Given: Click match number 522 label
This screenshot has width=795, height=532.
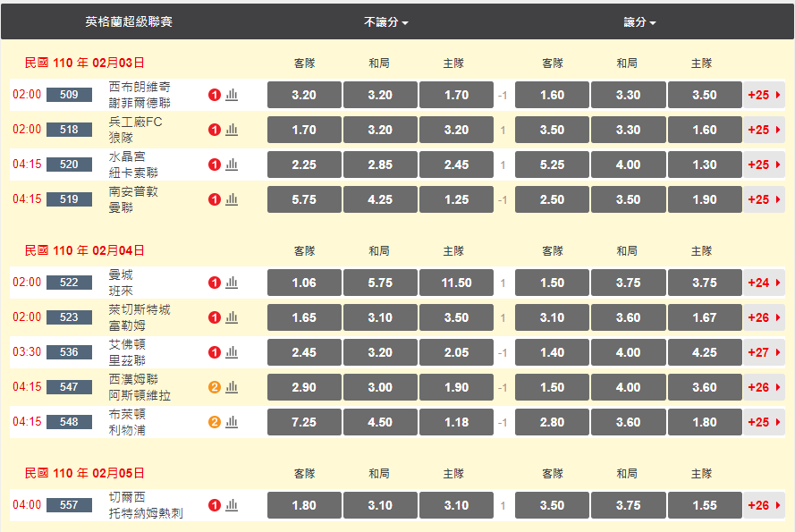Looking at the screenshot, I should [x=69, y=283].
